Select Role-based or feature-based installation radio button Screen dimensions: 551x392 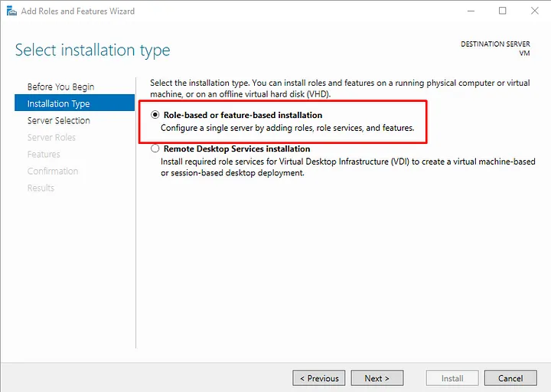pos(156,115)
